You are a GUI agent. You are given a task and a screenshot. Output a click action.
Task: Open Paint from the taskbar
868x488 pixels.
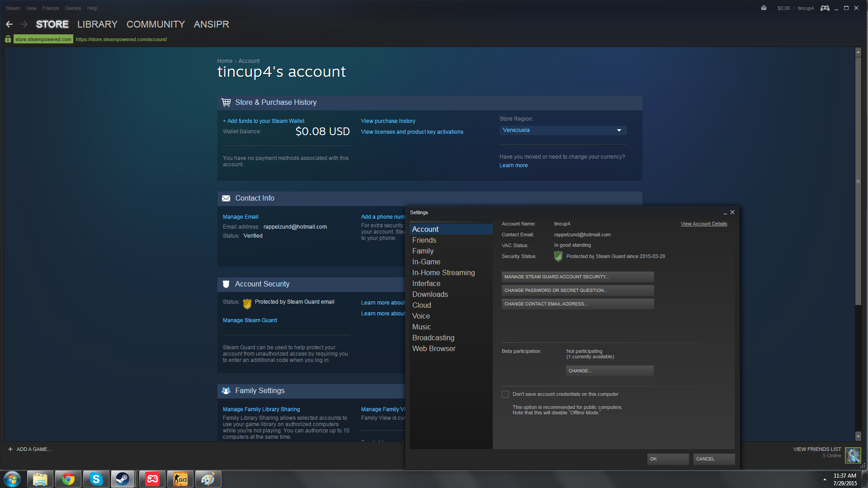tap(208, 479)
